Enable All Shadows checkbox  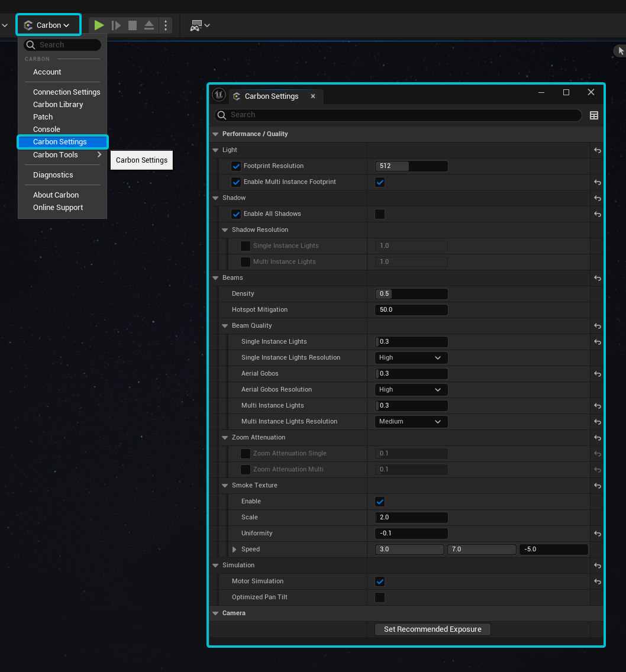pyautogui.click(x=379, y=214)
